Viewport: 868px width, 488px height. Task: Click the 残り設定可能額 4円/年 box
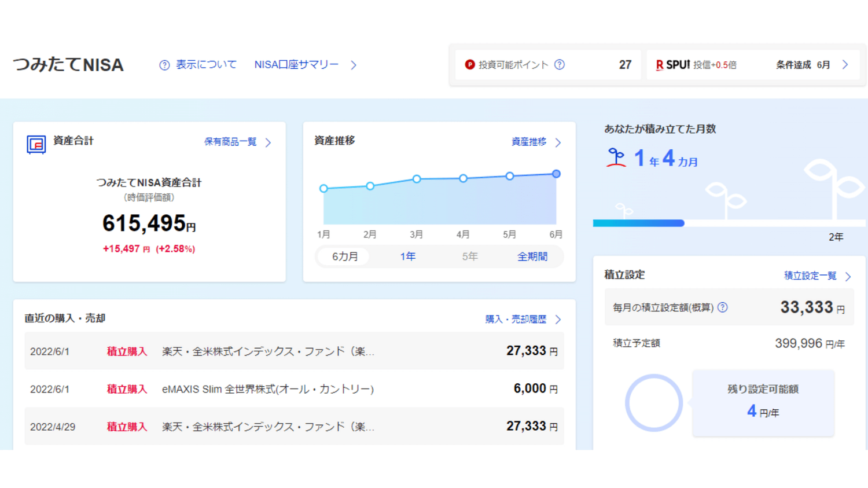(x=763, y=403)
